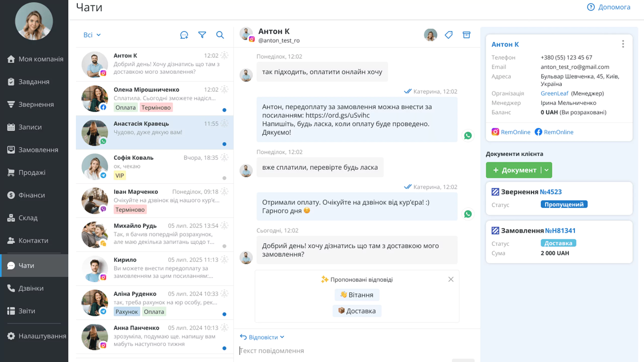Open the chat with Софія Коваль
This screenshot has height=362, width=644.
(x=155, y=167)
